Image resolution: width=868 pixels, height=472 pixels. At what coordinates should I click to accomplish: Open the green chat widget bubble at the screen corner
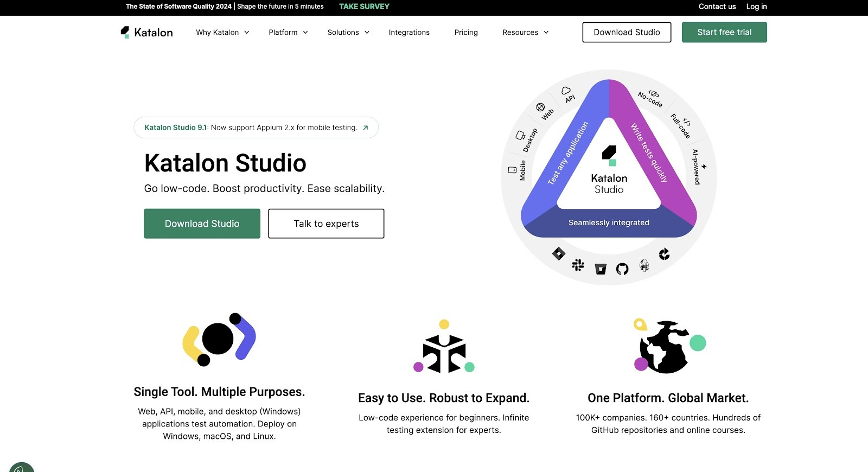(x=22, y=467)
